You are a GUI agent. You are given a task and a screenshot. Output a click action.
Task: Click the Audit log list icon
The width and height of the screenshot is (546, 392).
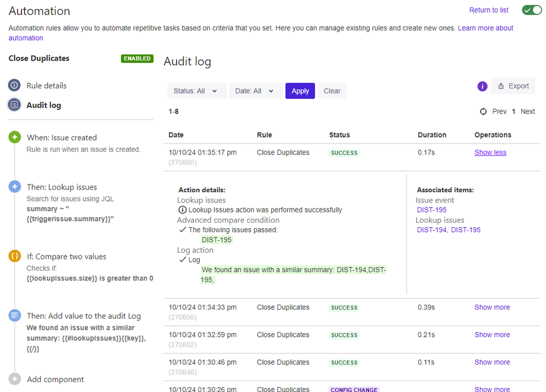(14, 105)
